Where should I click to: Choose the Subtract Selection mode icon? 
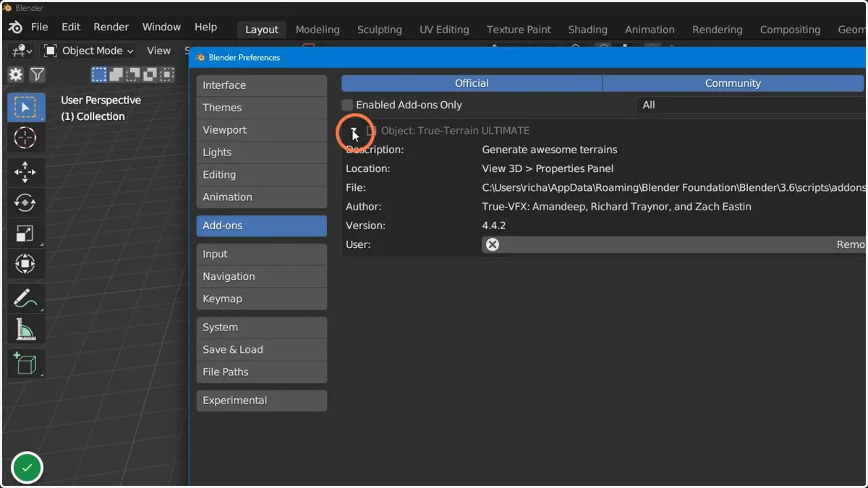pos(133,74)
